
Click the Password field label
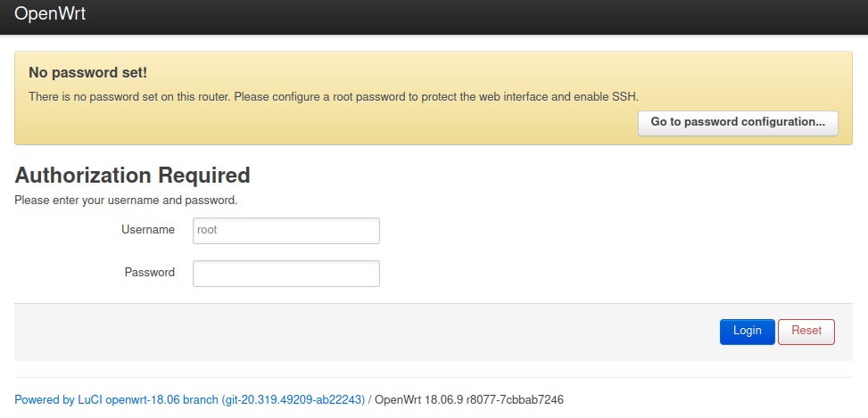click(149, 273)
